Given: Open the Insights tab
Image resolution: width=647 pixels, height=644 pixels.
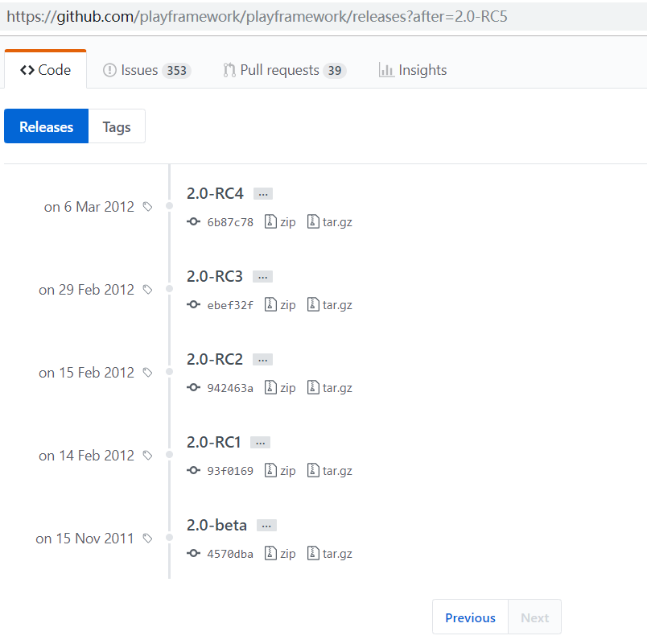Looking at the screenshot, I should coord(413,70).
